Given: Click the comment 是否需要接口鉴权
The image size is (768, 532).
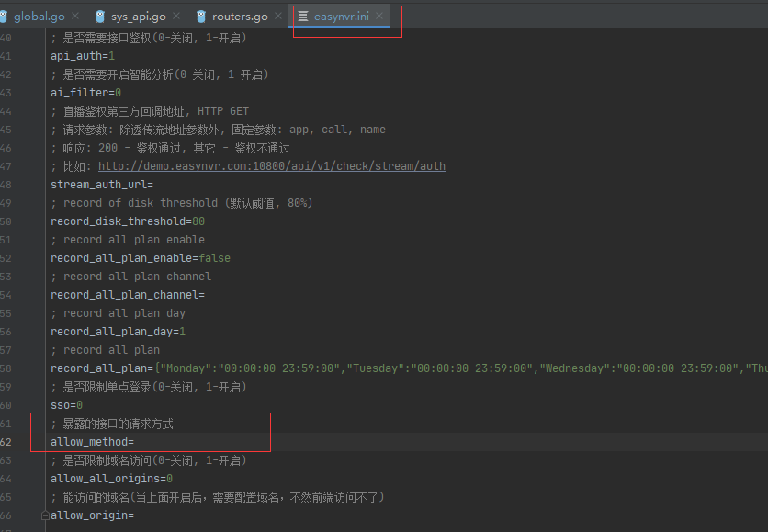Looking at the screenshot, I should pos(149,38).
